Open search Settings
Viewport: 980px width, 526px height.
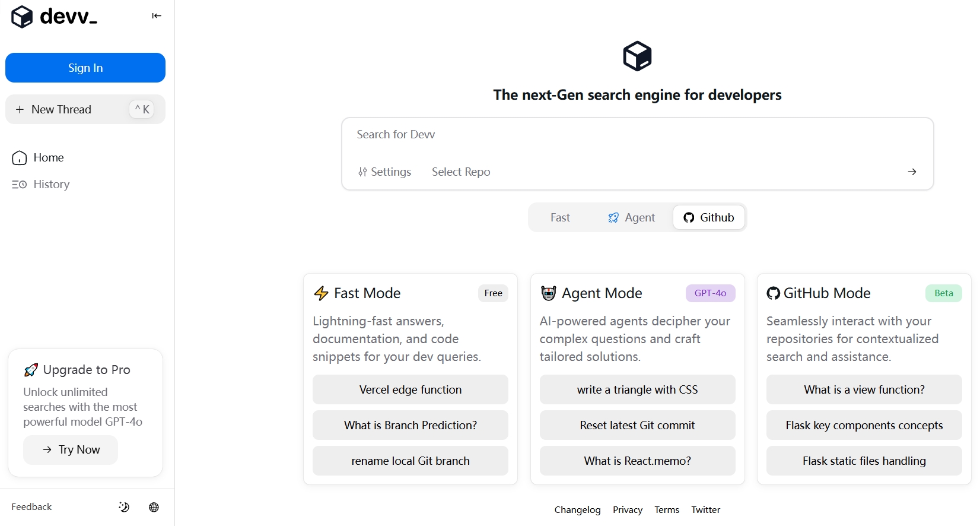click(x=384, y=172)
